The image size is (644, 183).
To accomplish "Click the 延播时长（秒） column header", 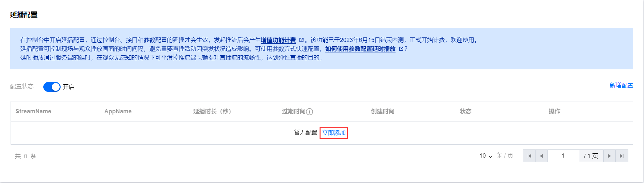I will (212, 111).
